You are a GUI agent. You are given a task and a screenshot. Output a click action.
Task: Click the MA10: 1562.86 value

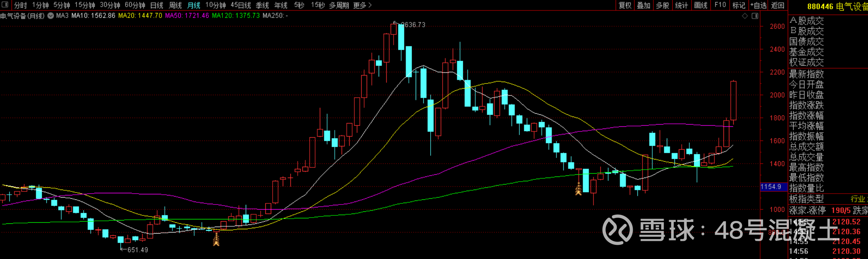[x=93, y=16]
